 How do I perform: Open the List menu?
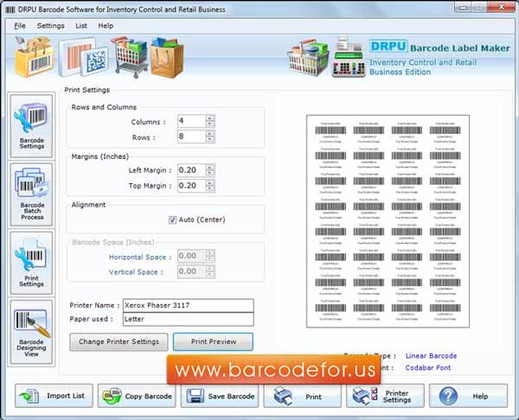tap(81, 26)
